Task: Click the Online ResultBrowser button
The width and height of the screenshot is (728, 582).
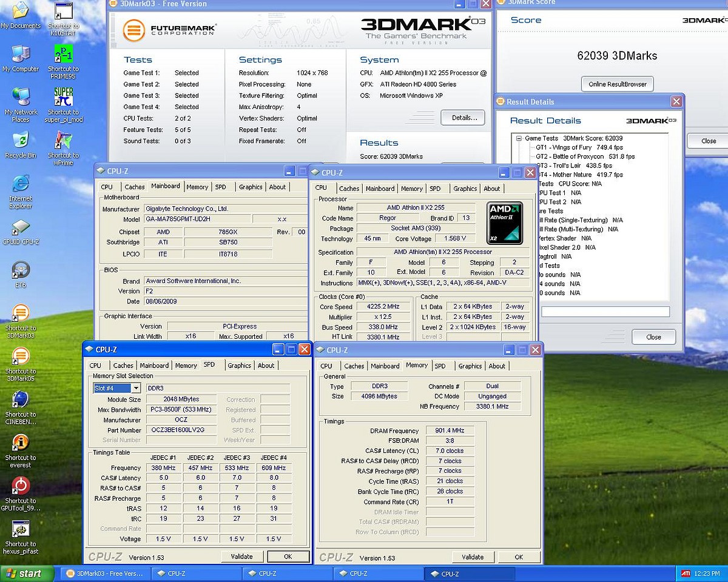Action: (618, 84)
